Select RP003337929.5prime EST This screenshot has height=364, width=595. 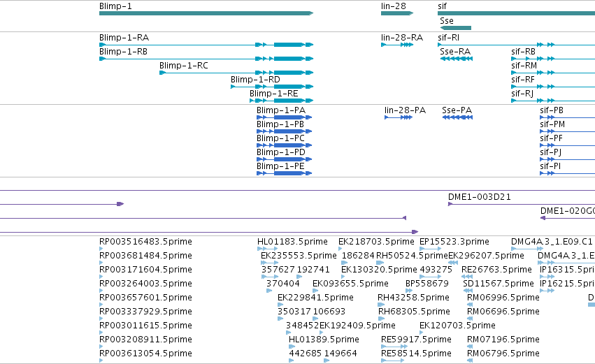(x=101, y=319)
